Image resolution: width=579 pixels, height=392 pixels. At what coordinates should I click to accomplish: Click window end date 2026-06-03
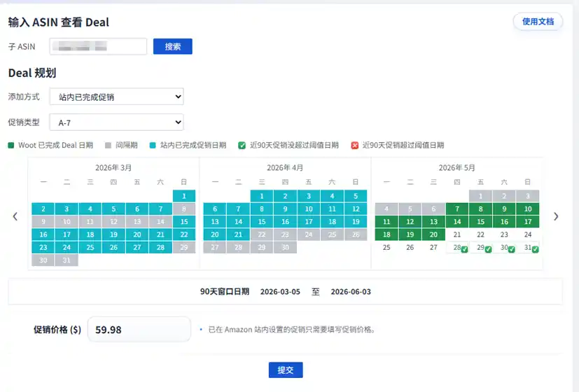click(351, 292)
